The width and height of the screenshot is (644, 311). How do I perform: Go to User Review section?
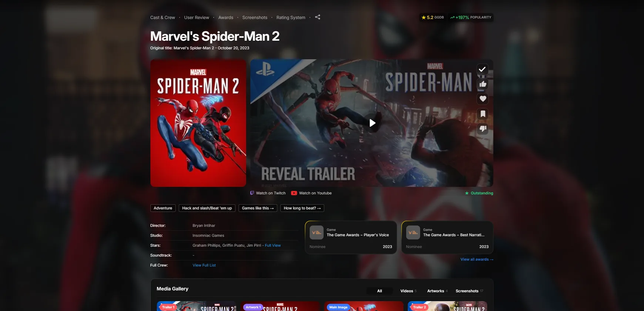pyautogui.click(x=197, y=17)
